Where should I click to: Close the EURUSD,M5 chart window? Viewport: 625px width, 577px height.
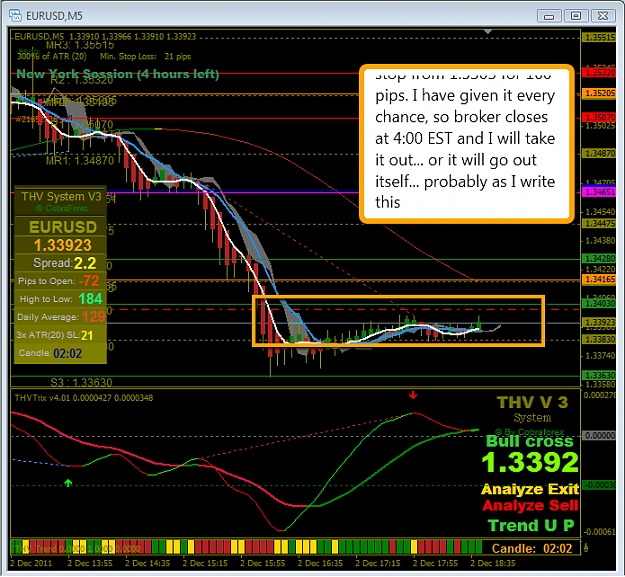[603, 16]
